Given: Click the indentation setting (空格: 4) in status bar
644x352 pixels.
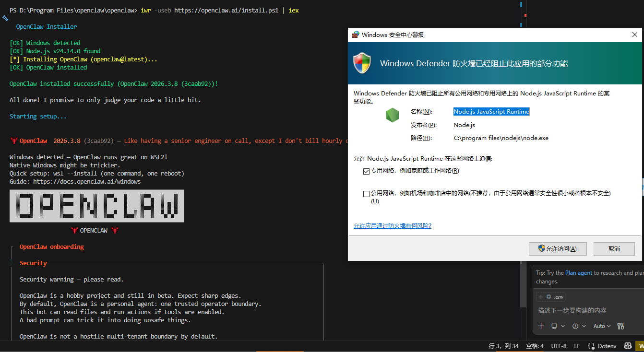Looking at the screenshot, I should coord(535,346).
